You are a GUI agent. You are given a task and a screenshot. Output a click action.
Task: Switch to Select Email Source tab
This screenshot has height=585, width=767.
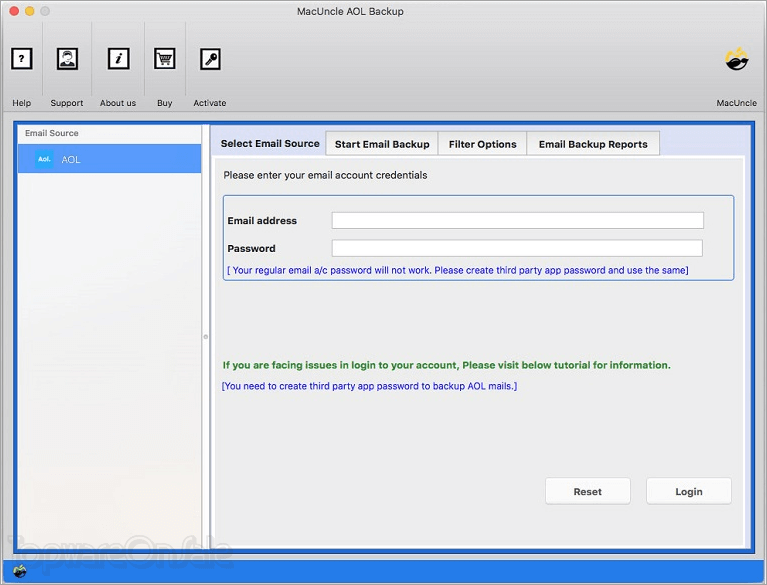click(270, 143)
